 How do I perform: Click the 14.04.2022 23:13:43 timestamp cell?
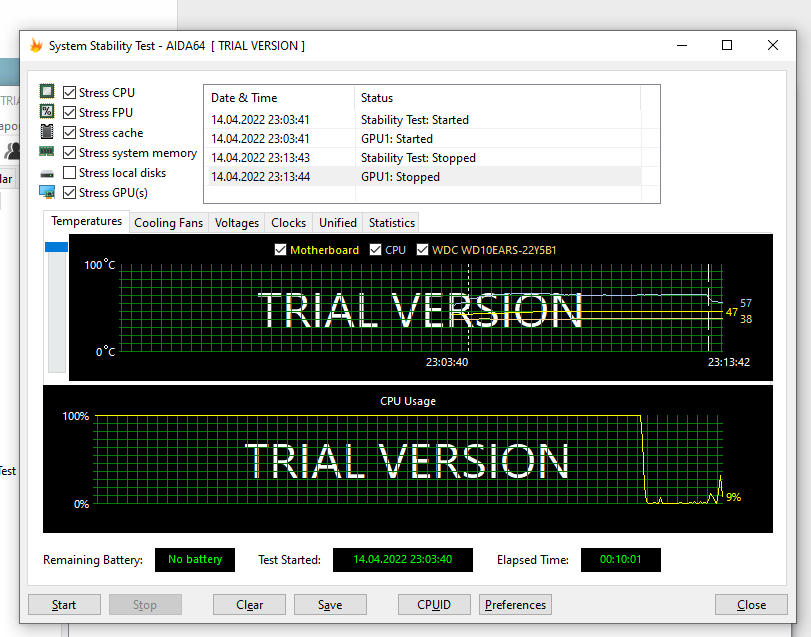(260, 158)
